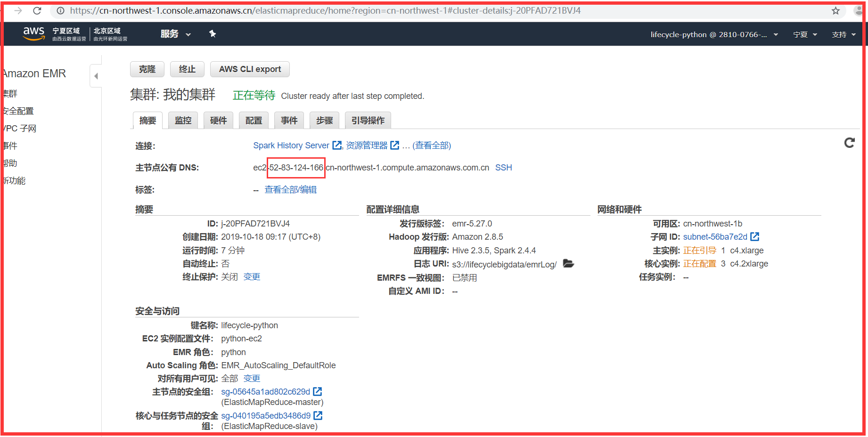868x437 pixels.
Task: Reload the page with browser refresh icon
Action: 37,10
